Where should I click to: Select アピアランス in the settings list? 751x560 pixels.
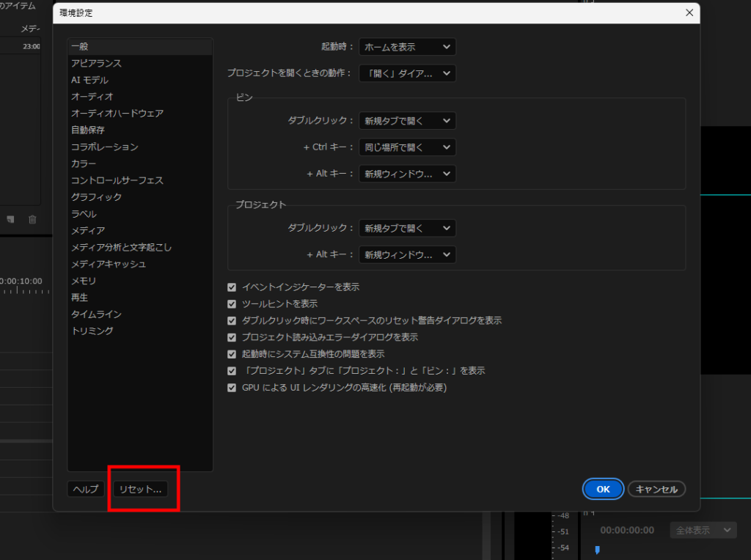(x=96, y=63)
